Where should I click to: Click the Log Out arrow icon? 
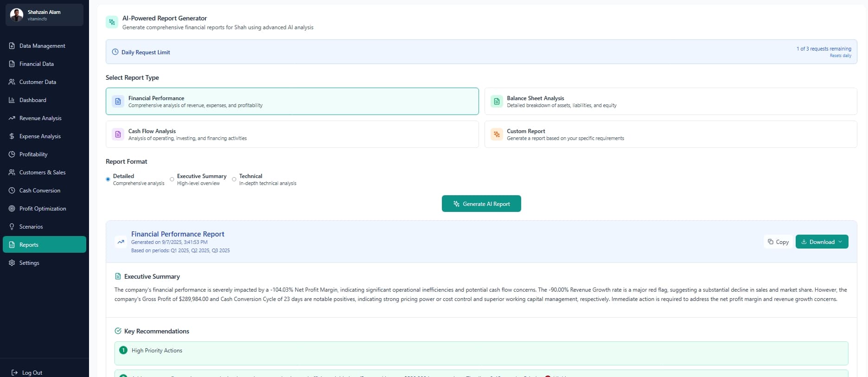point(15,373)
